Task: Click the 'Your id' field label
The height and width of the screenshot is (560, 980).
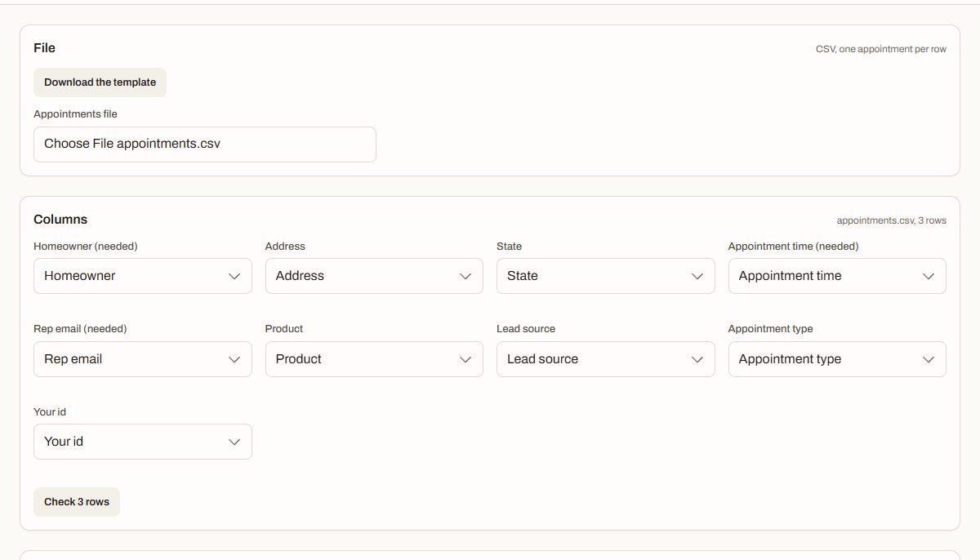Action: point(50,412)
